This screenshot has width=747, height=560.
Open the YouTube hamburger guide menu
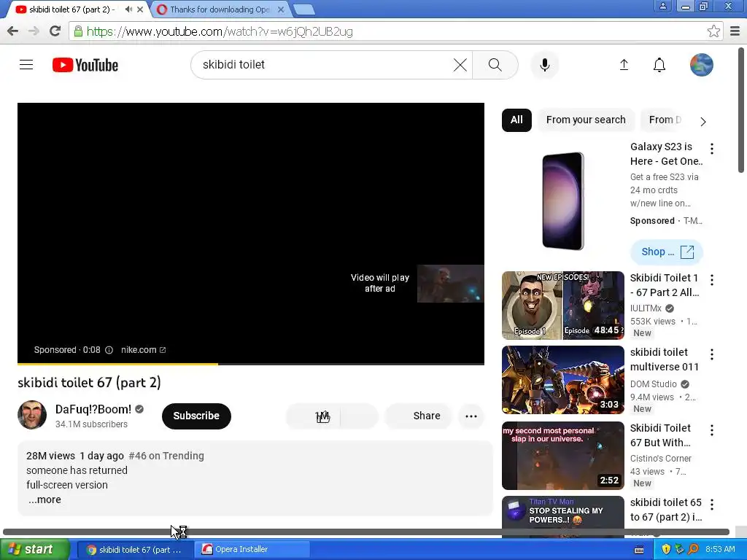26,65
